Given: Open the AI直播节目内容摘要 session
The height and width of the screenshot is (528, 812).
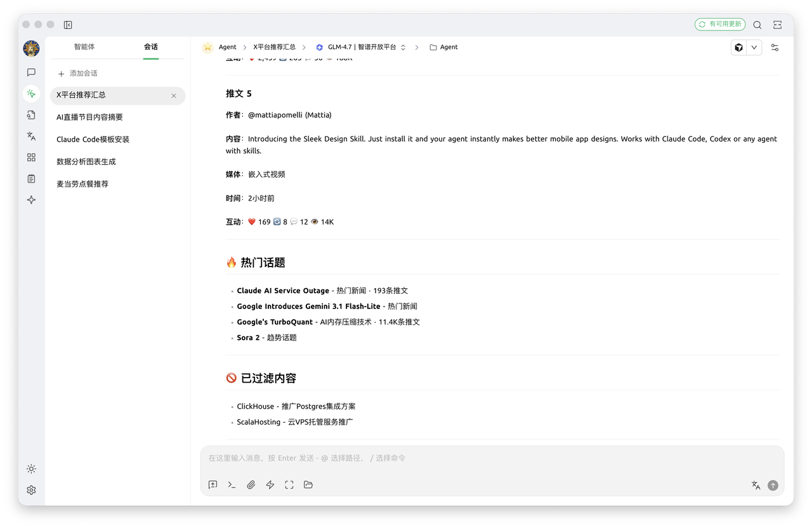Looking at the screenshot, I should point(118,117).
